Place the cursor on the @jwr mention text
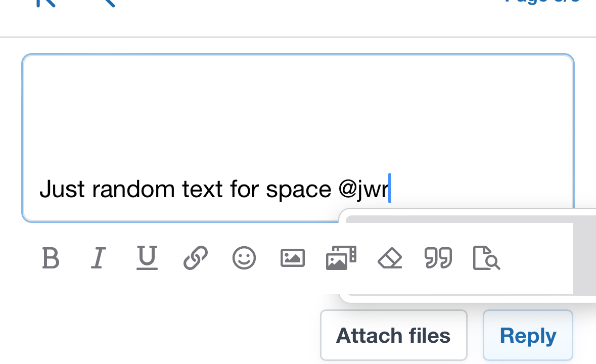 click(x=364, y=189)
